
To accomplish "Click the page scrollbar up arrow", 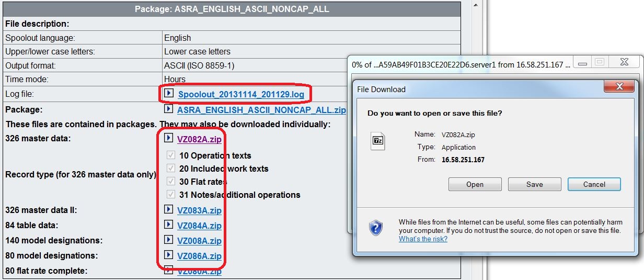I will point(476,5).
